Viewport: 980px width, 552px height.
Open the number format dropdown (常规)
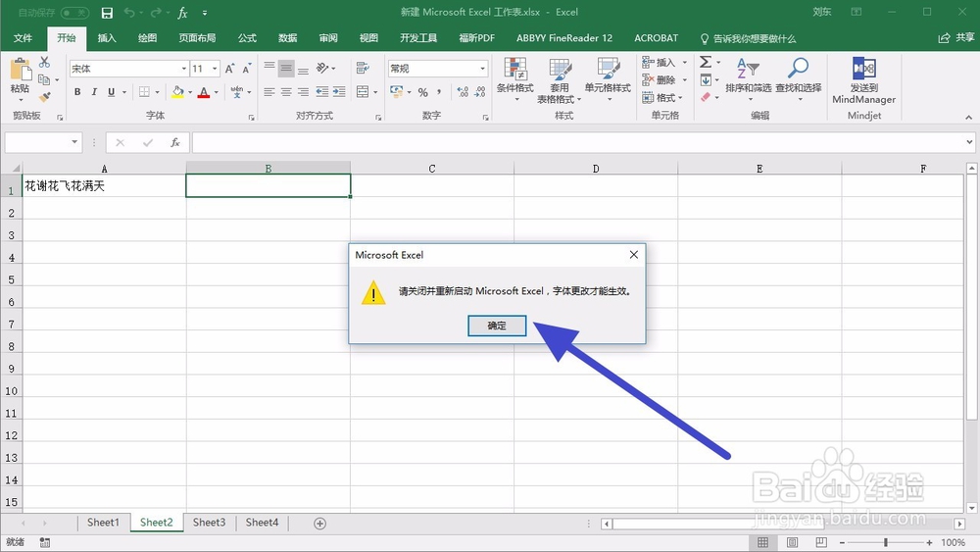point(483,69)
